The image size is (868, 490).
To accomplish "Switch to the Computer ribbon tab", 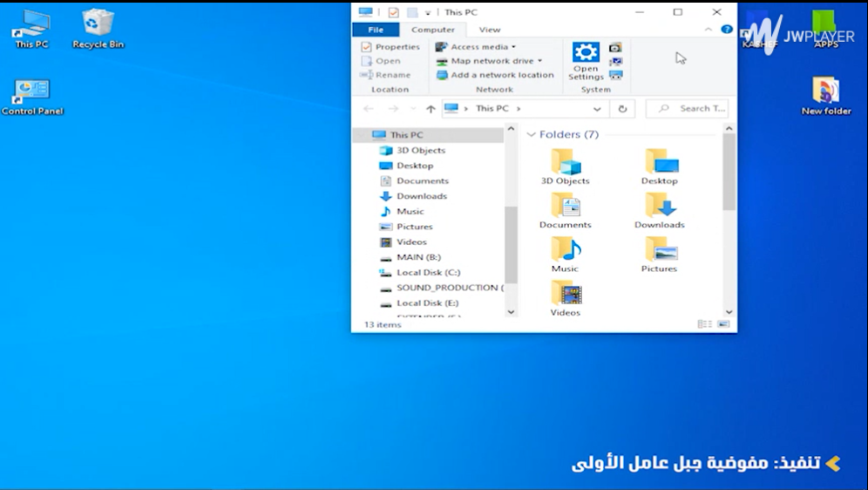I will [x=433, y=30].
